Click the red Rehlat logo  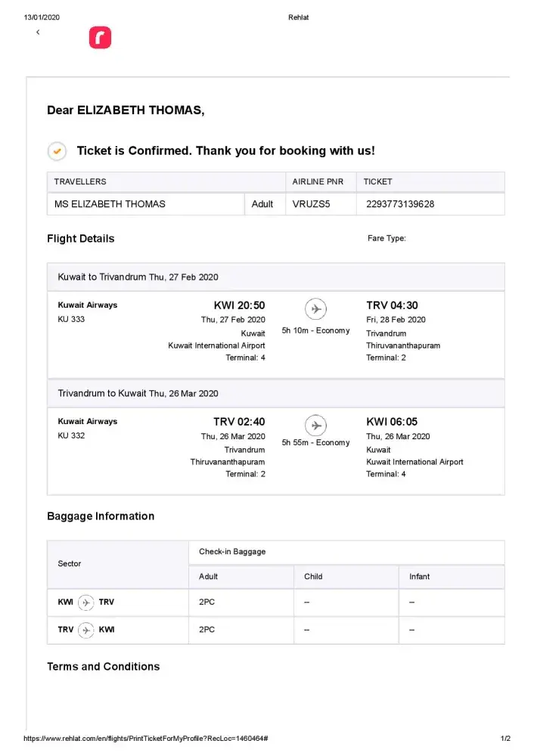pyautogui.click(x=100, y=38)
